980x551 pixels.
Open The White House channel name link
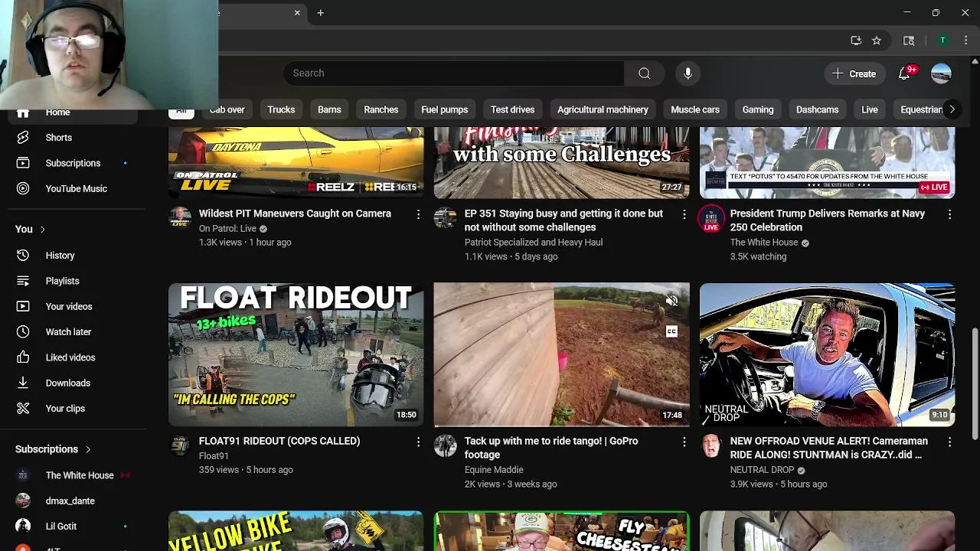pos(764,242)
